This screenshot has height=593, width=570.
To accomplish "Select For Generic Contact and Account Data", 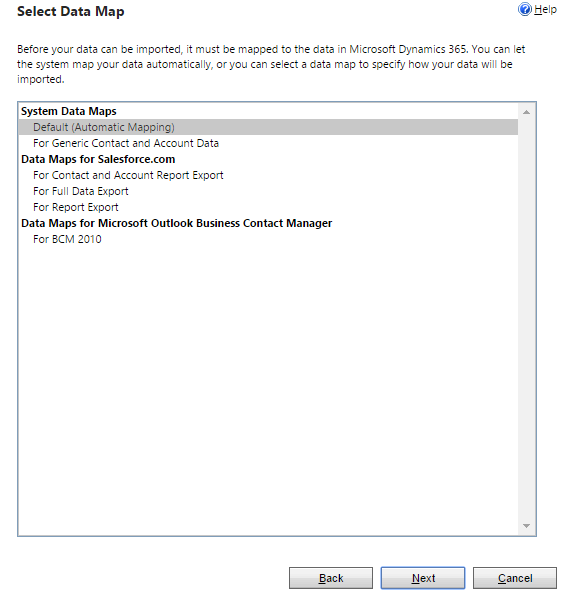I will click(268, 143).
